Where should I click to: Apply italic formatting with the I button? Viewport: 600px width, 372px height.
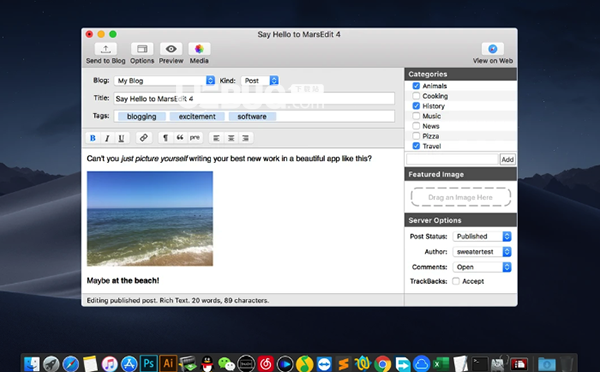click(107, 138)
